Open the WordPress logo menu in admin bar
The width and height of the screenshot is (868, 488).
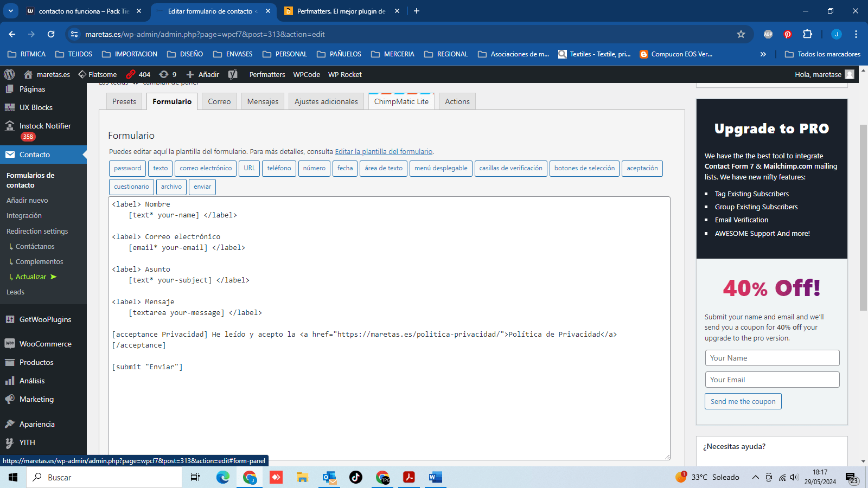click(x=9, y=74)
